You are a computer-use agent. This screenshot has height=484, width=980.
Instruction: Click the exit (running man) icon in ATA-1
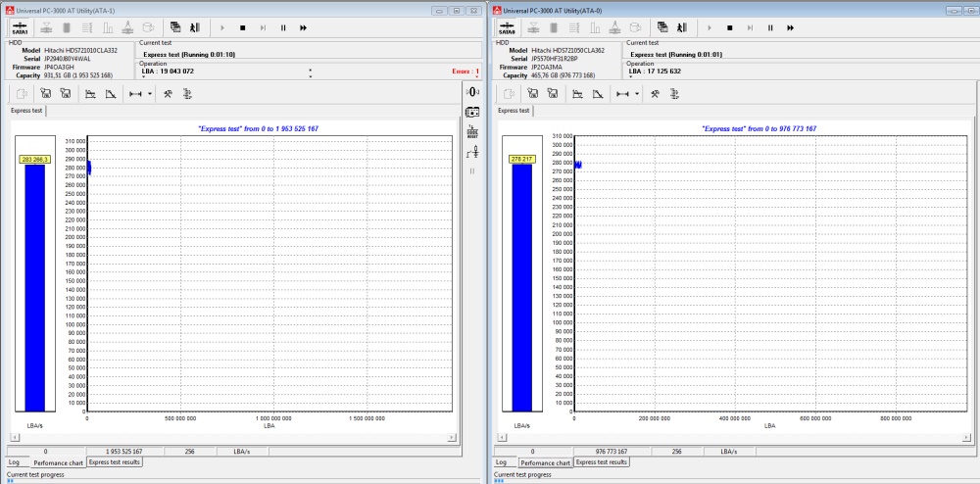(194, 27)
